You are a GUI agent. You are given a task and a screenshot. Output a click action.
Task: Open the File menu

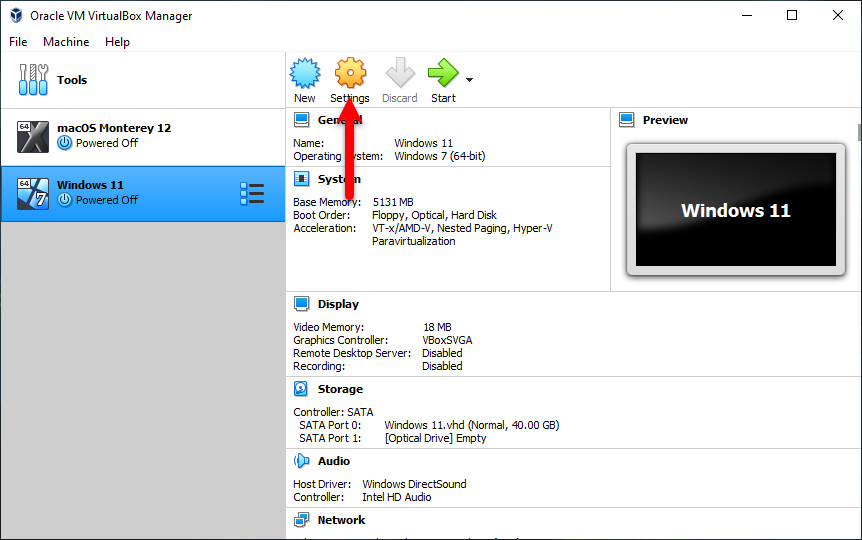click(18, 42)
